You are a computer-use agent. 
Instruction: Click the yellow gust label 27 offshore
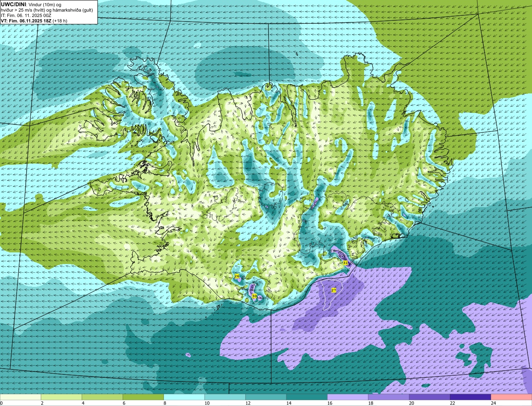pyautogui.click(x=333, y=290)
